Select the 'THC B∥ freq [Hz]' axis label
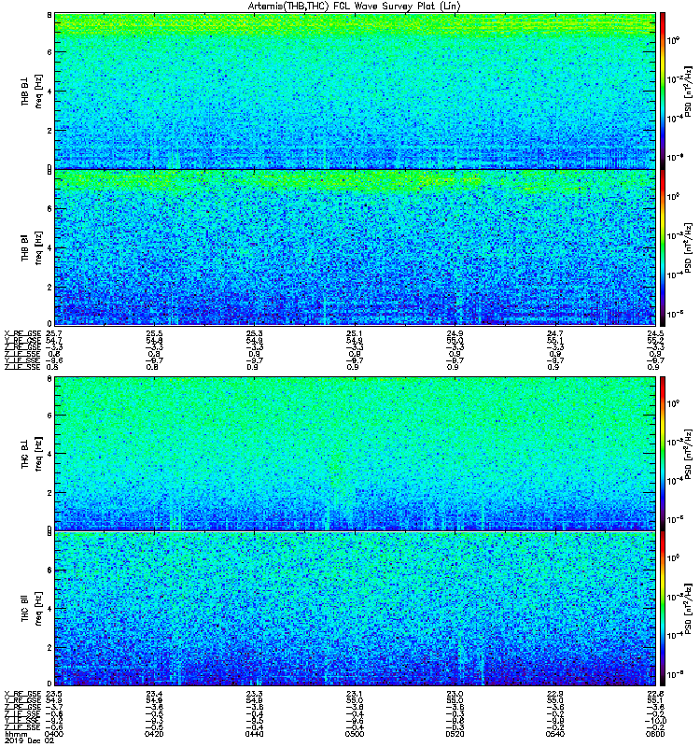Image resolution: width=700 pixels, height=747 pixels. (x=32, y=609)
